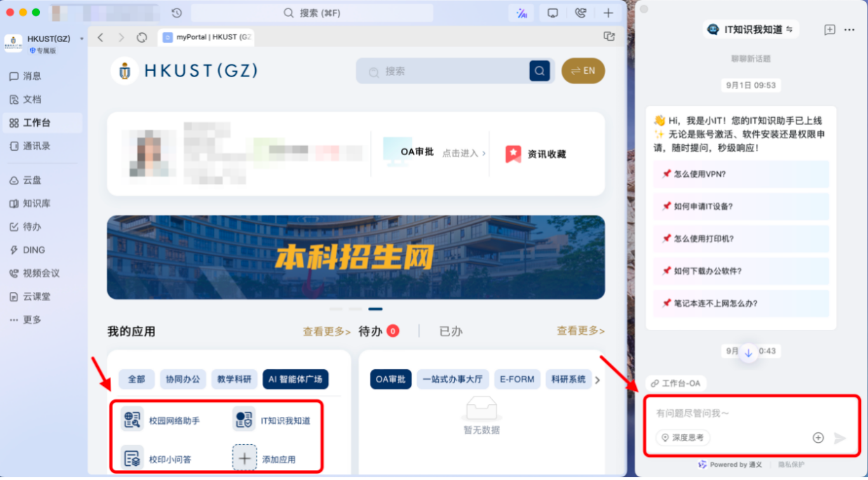Switch assistant via icon beside IT知识我知道 title

789,29
